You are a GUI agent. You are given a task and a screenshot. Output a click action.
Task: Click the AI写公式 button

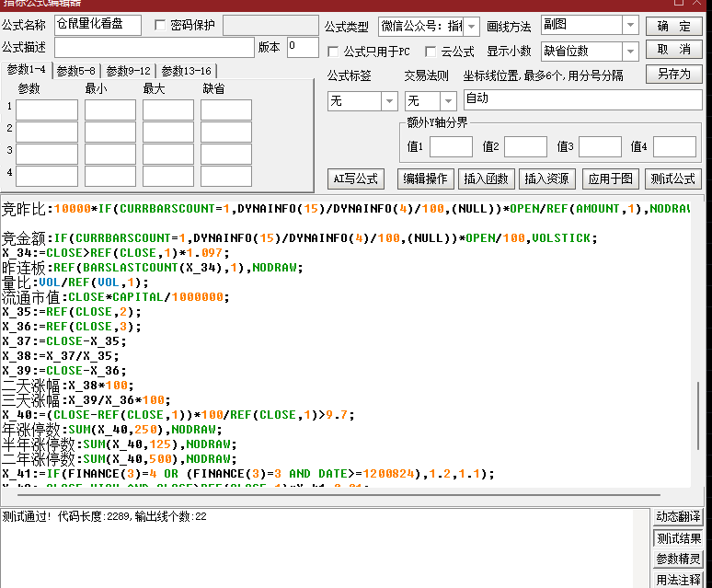pyautogui.click(x=355, y=179)
